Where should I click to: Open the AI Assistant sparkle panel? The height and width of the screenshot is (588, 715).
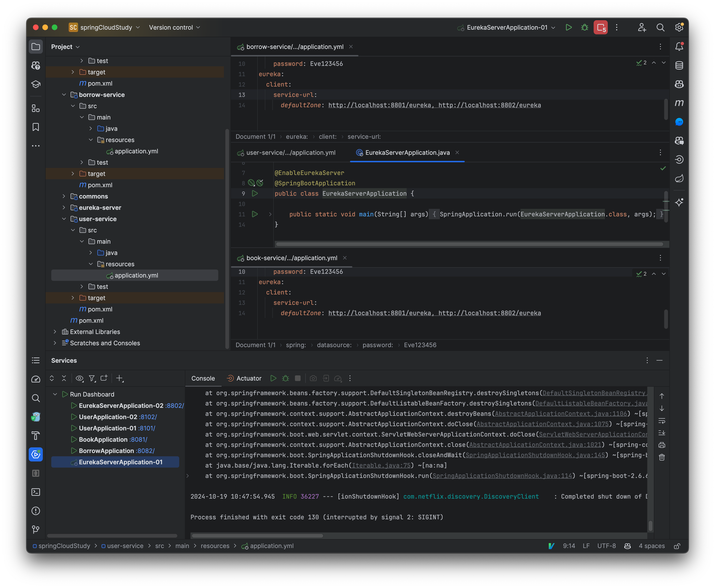click(x=679, y=203)
